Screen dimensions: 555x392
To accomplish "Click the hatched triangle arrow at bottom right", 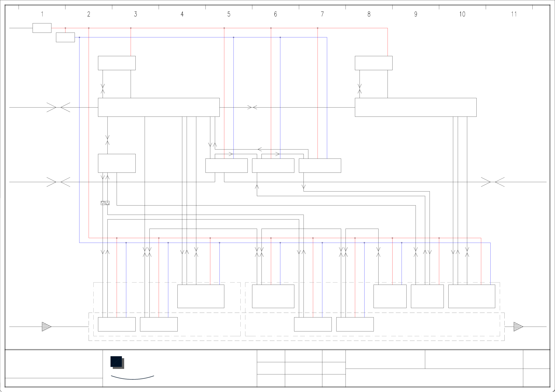I will (x=518, y=326).
